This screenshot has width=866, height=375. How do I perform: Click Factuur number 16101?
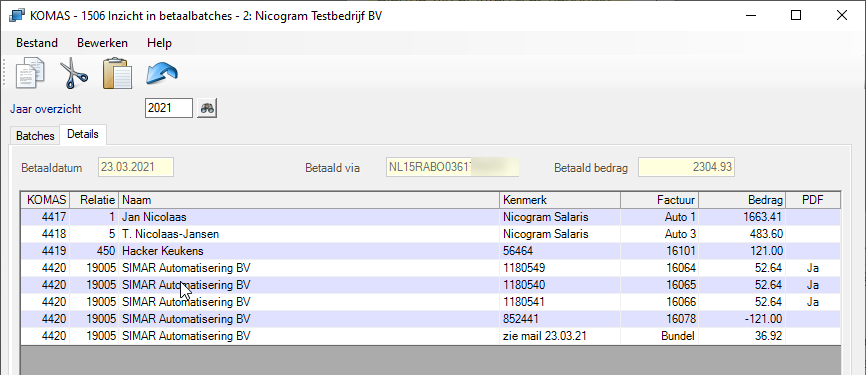click(x=681, y=251)
